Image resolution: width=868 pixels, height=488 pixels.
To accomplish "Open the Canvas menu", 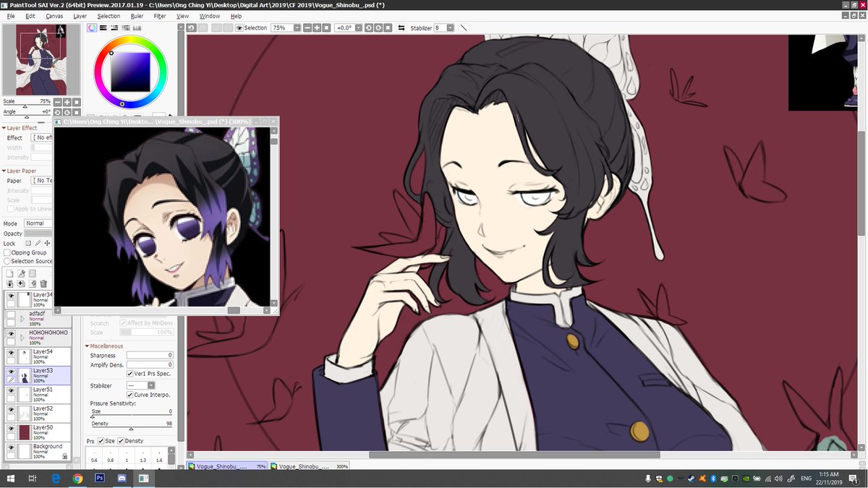I will coord(54,16).
